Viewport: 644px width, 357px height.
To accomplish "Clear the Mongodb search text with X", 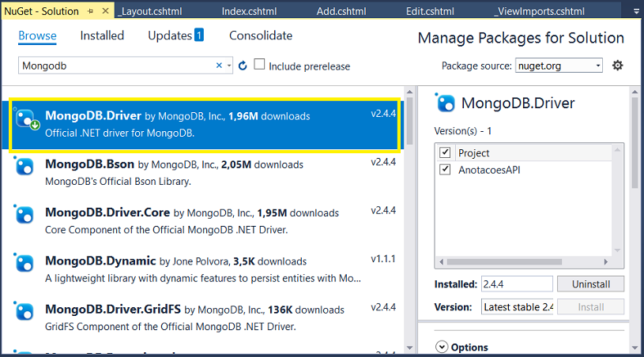I will pyautogui.click(x=219, y=66).
